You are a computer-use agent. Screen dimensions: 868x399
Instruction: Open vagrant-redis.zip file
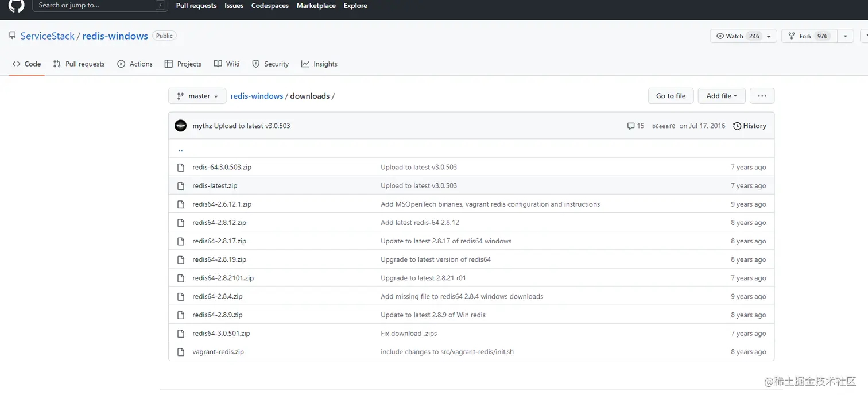[218, 351]
